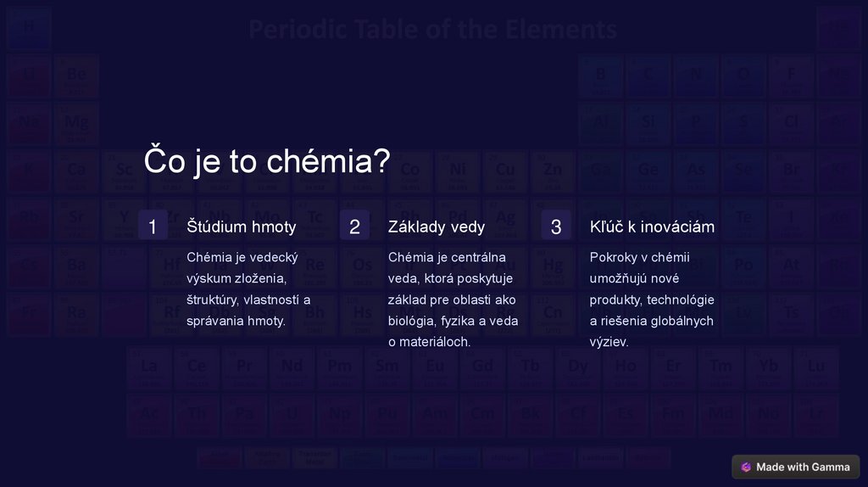Viewport: 868px width, 487px height.
Task: Open the Made with Gamma badge
Action: pyautogui.click(x=796, y=467)
